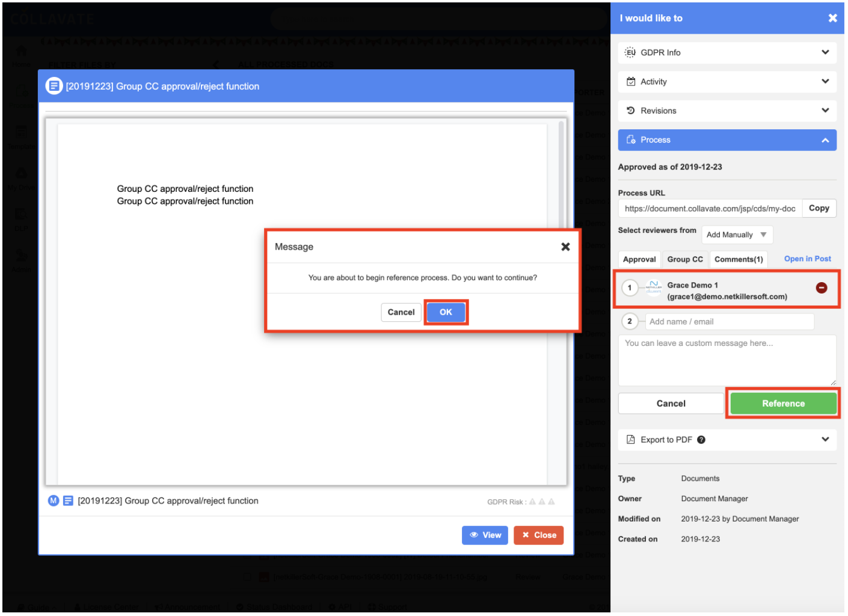Open the Add Manually reviewers dropdown
Screen dimensions: 848x616
point(737,235)
